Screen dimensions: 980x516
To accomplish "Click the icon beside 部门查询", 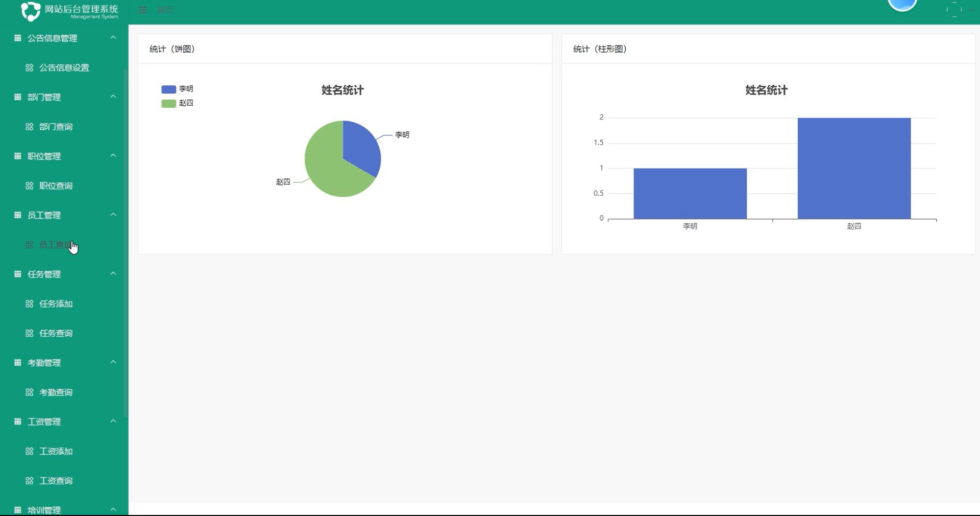I will (x=30, y=127).
